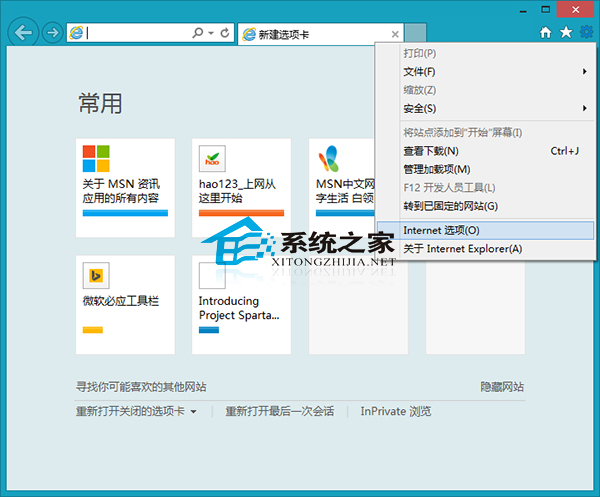Open the 关于 MSN 资讯 tile text

pos(121,191)
